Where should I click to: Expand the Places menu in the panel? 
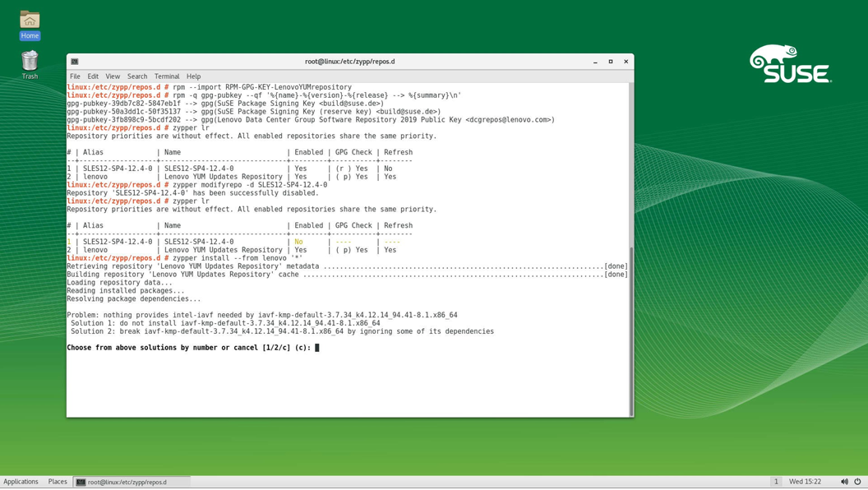[58, 482]
